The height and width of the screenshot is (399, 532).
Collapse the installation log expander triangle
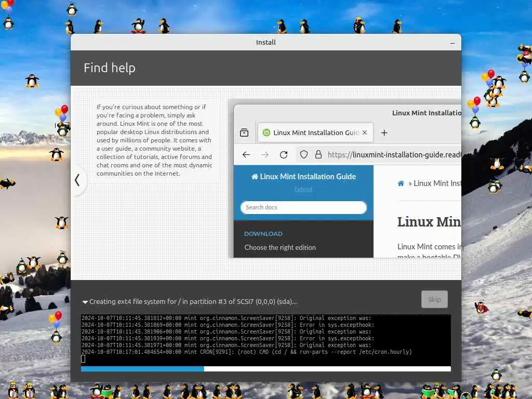85,302
